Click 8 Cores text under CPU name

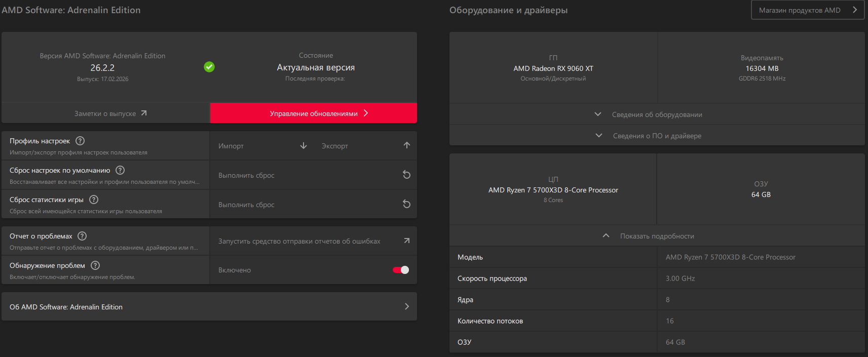tap(553, 200)
